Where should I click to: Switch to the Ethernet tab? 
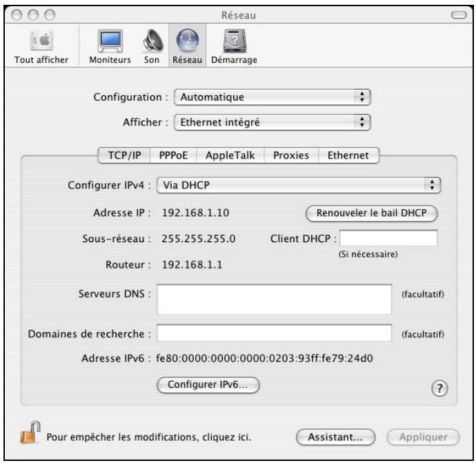click(348, 155)
